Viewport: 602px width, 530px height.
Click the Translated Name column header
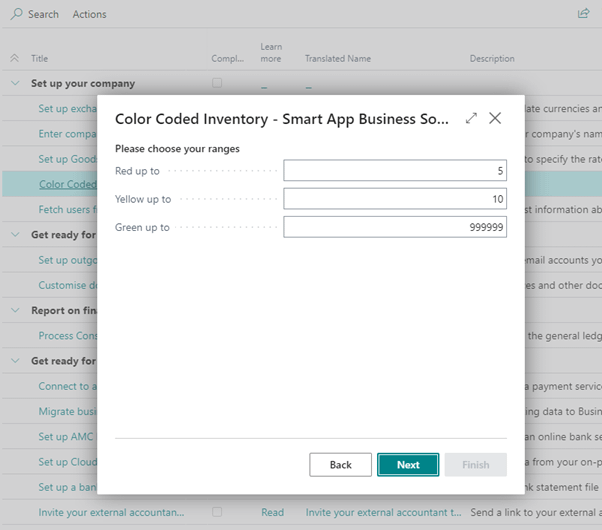point(338,58)
